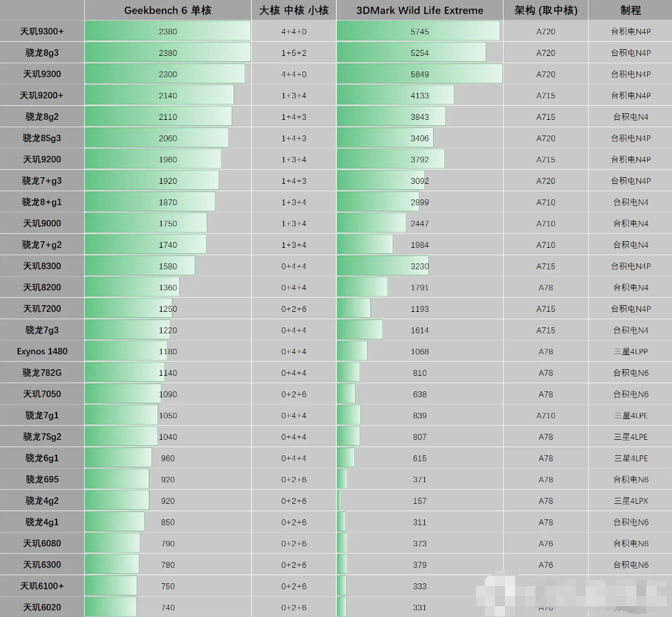
Task: Select the 骁龙782G row label
Action: tap(42, 372)
